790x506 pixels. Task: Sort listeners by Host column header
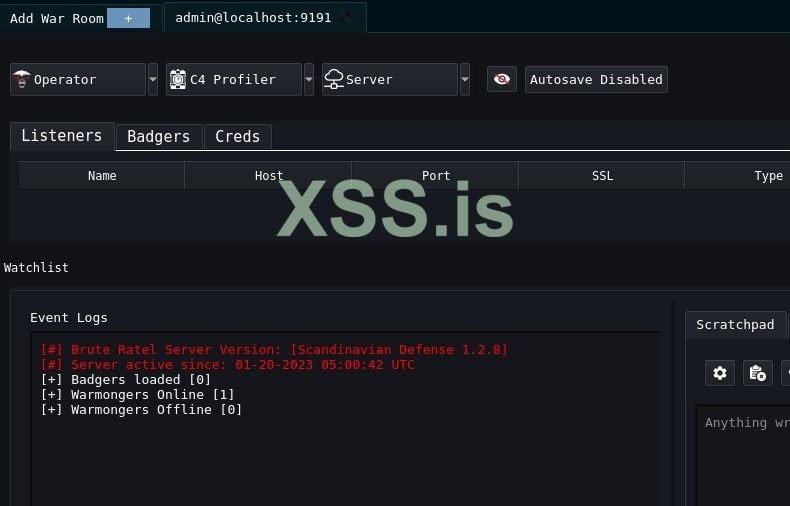[269, 175]
